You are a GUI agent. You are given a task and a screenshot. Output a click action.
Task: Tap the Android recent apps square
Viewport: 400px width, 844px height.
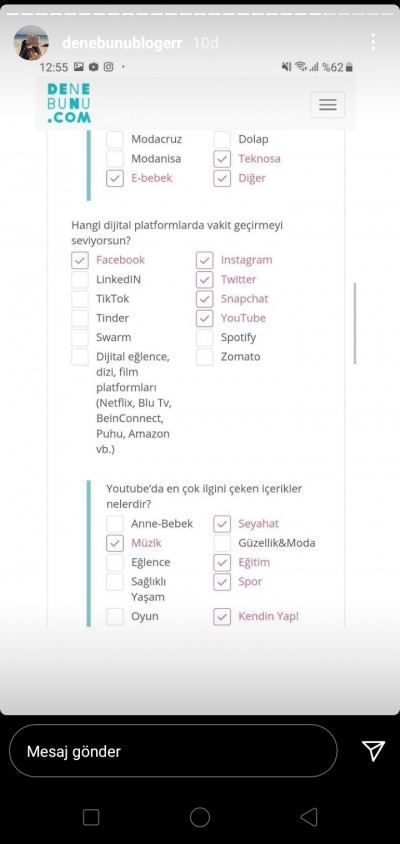click(x=91, y=818)
